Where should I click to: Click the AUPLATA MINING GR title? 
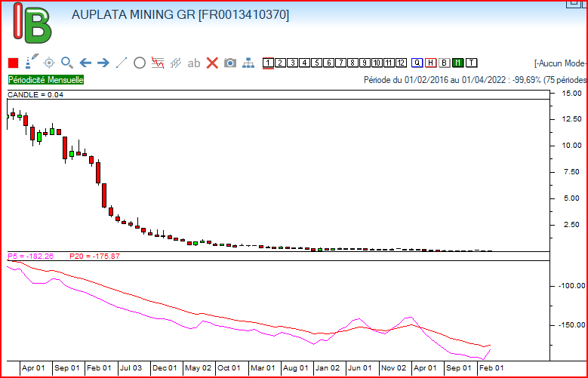(x=180, y=14)
